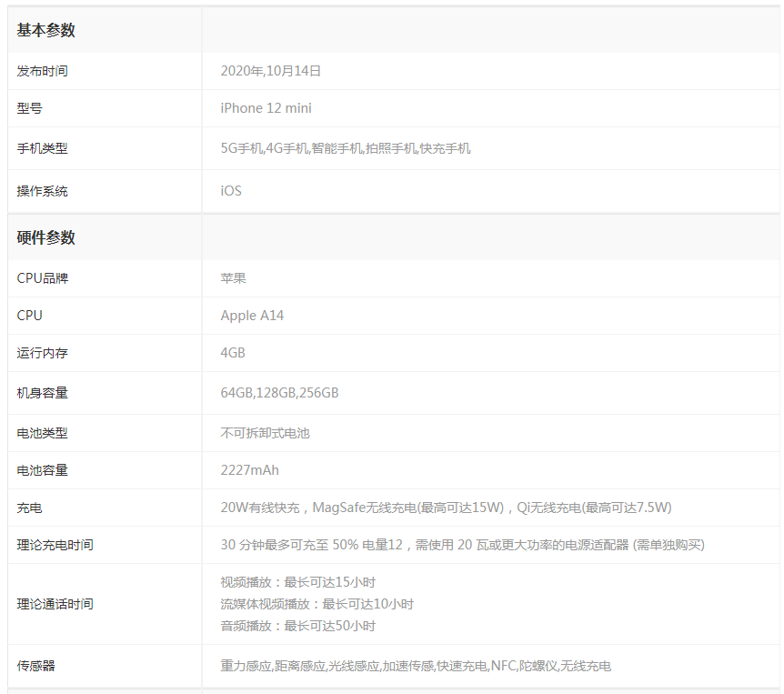Image resolution: width=784 pixels, height=694 pixels.
Task: Click the line 视频播放：最长可达15小时
Action: tap(298, 582)
